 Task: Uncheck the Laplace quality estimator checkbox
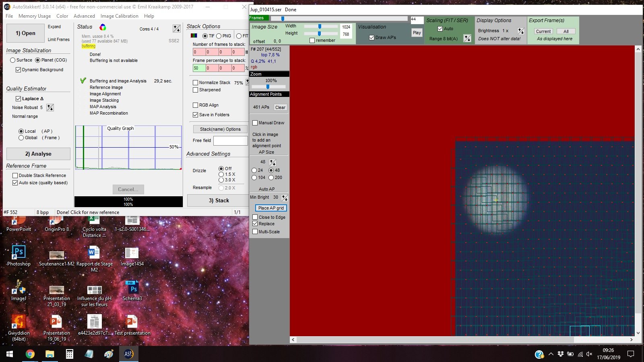click(x=18, y=99)
